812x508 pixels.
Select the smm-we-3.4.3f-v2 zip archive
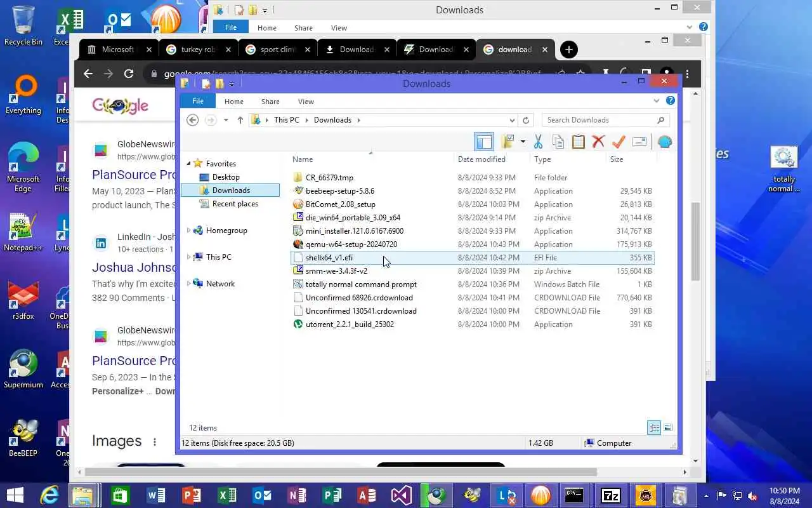[473, 271]
